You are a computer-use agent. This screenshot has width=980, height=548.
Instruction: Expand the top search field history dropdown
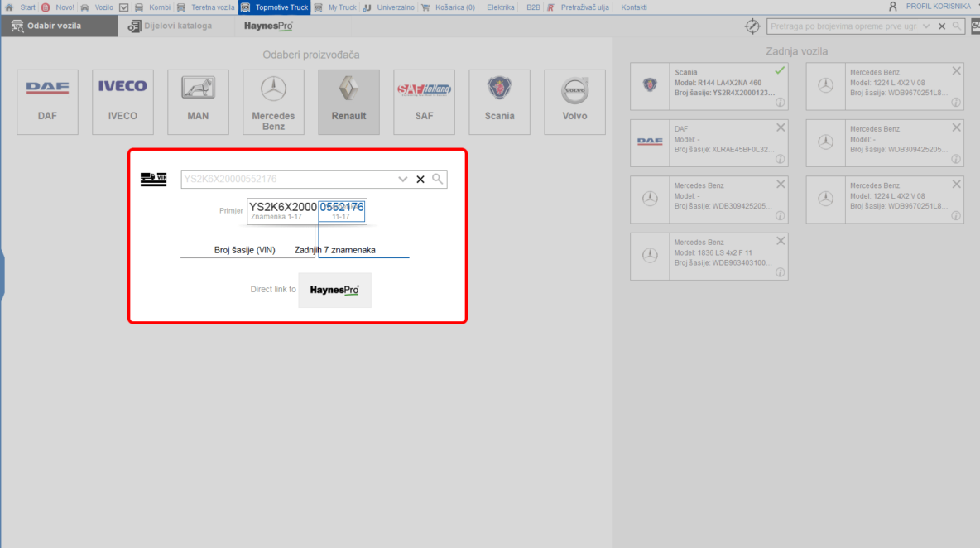point(926,26)
